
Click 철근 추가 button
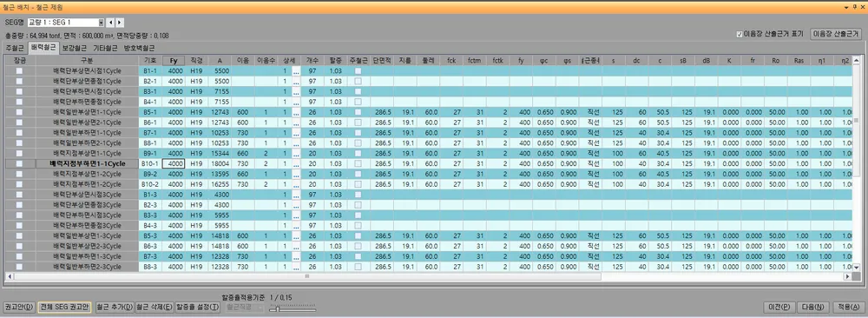pyautogui.click(x=115, y=308)
